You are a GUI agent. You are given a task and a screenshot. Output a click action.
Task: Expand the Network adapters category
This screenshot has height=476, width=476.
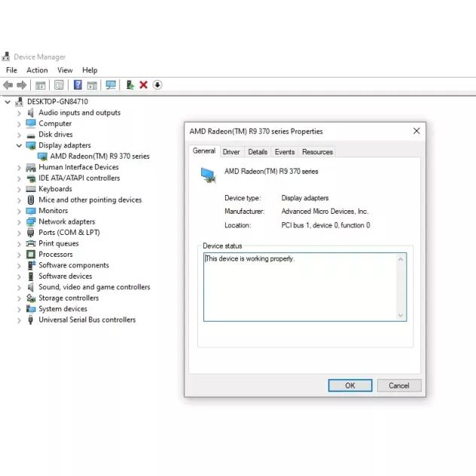coord(20,222)
